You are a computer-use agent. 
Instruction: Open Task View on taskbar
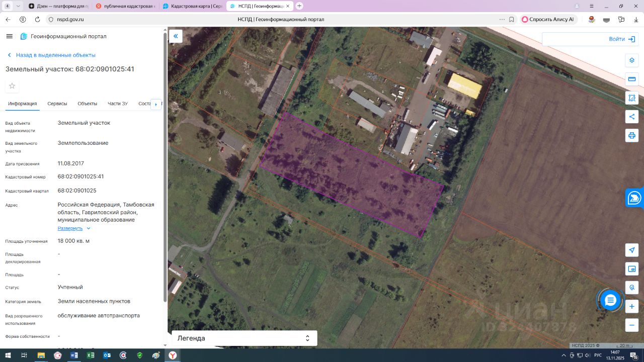coord(24,355)
